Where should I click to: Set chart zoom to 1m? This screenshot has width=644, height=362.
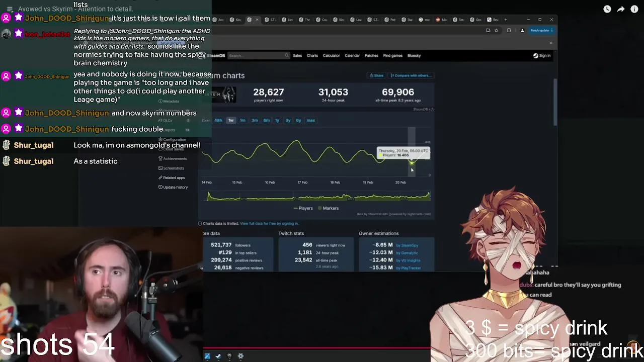coord(243,120)
